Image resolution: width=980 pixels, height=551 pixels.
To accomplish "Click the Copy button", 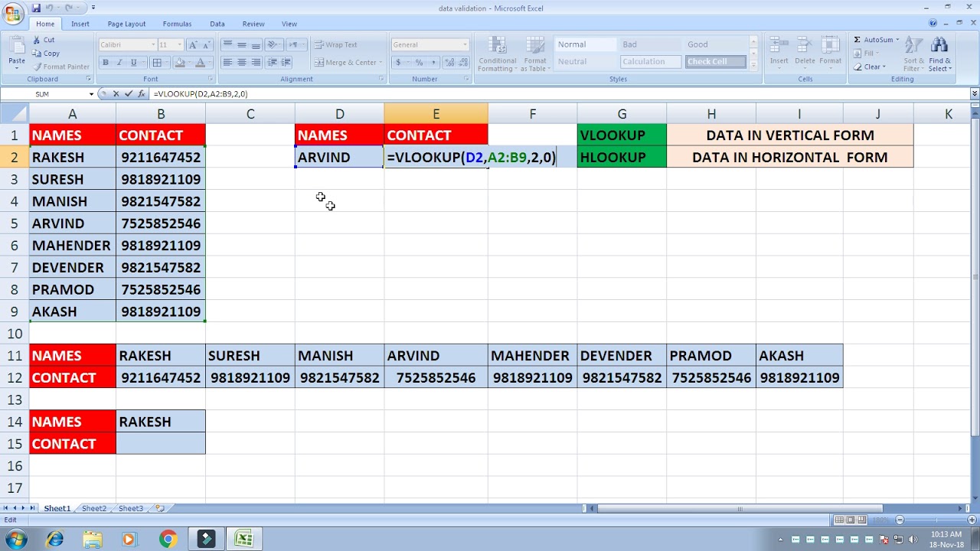I will point(46,54).
